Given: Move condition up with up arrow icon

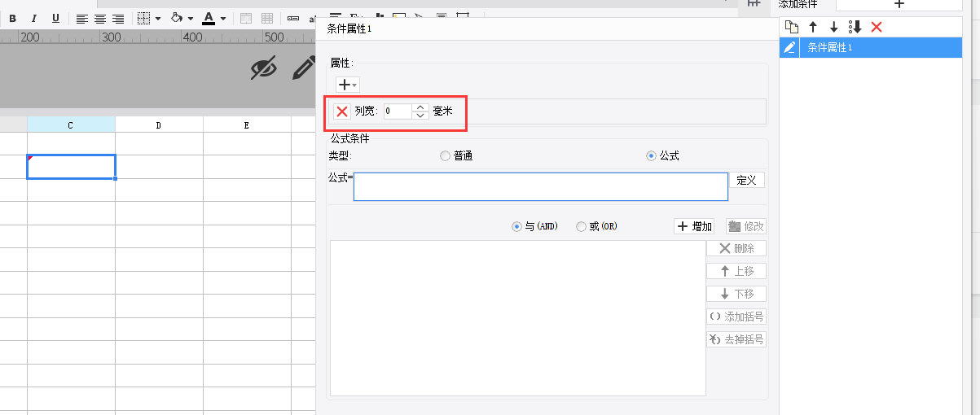Looking at the screenshot, I should click(812, 27).
